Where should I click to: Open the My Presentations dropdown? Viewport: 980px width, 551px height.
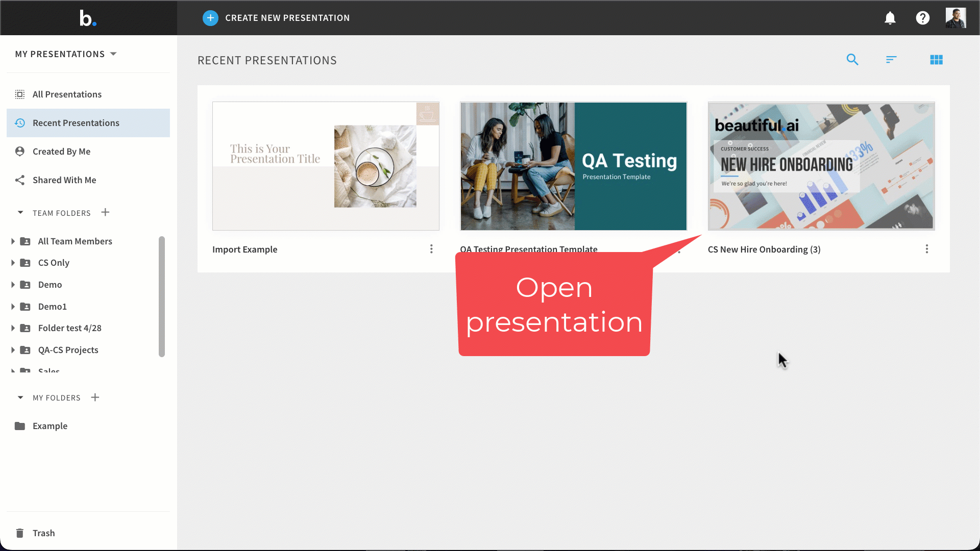point(66,54)
